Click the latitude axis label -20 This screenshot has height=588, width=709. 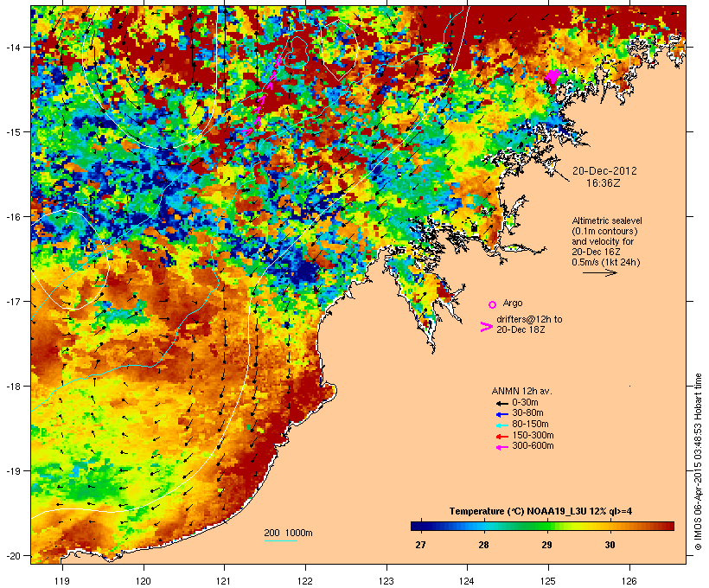[12, 556]
